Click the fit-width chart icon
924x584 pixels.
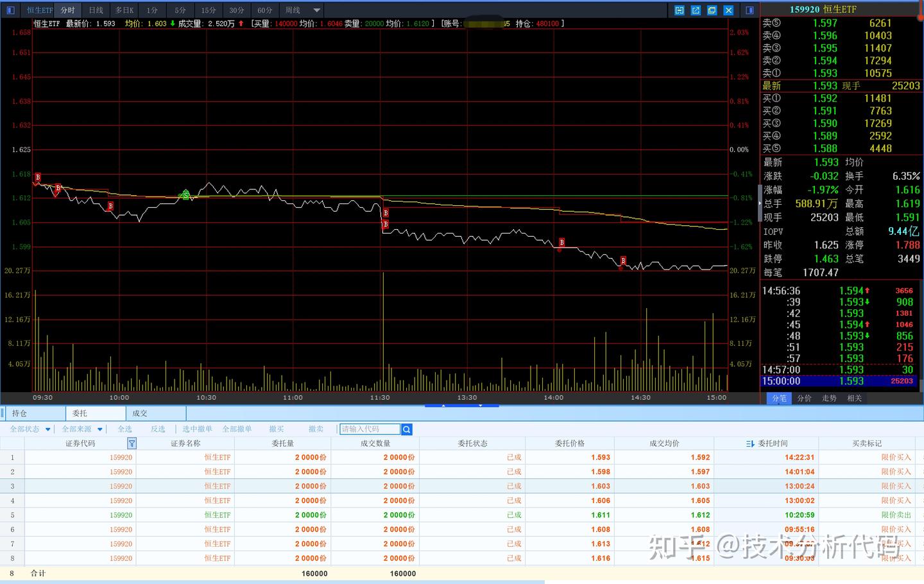[x=680, y=10]
